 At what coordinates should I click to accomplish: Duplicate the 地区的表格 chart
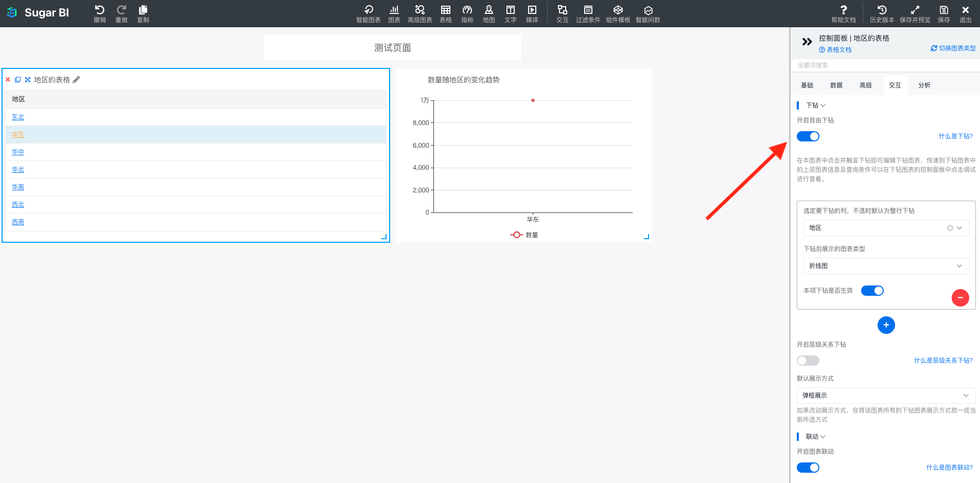[17, 80]
